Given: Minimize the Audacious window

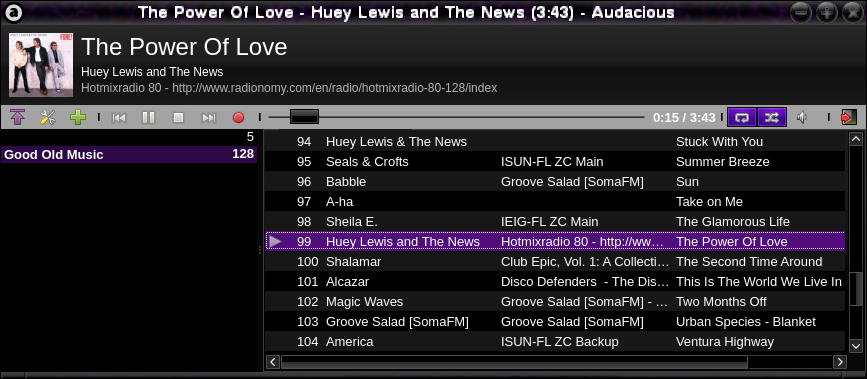Looking at the screenshot, I should (801, 12).
